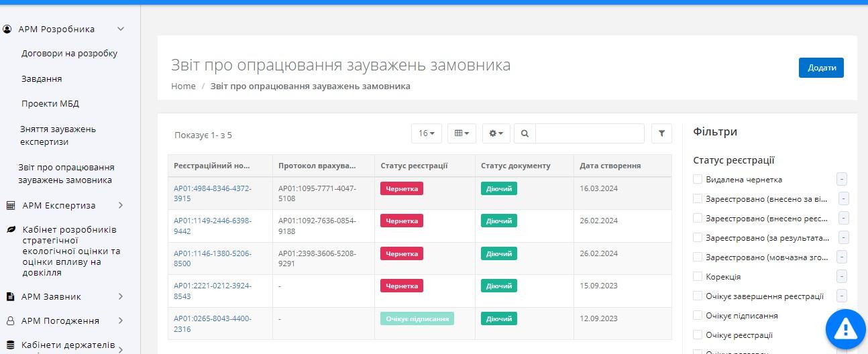Click the АРМ Погодження lock icon
The height and width of the screenshot is (354, 868).
tap(11, 320)
